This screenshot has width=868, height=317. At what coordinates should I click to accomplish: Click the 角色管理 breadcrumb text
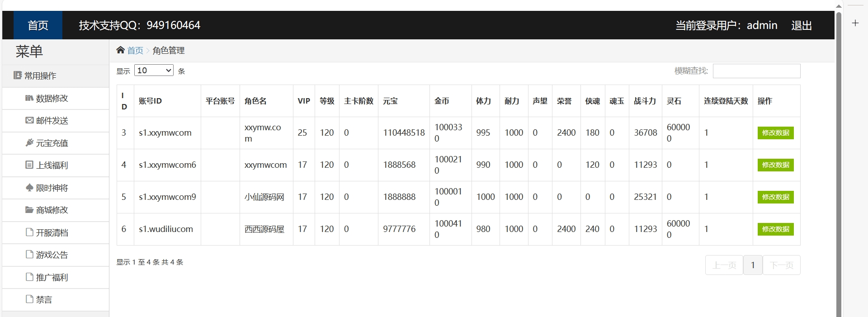pyautogui.click(x=169, y=50)
